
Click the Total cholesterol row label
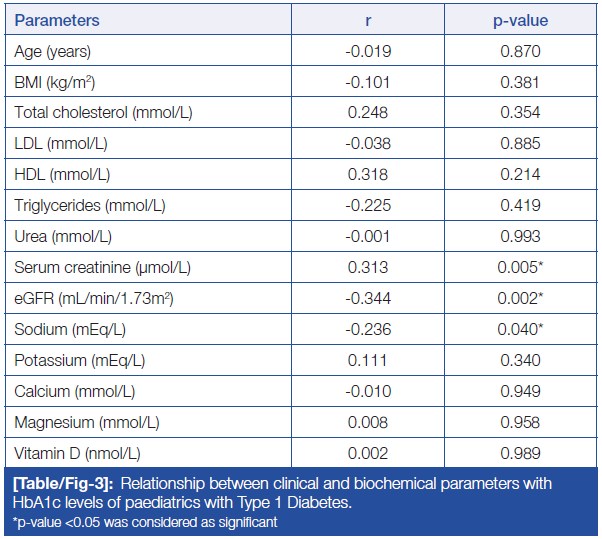(103, 113)
